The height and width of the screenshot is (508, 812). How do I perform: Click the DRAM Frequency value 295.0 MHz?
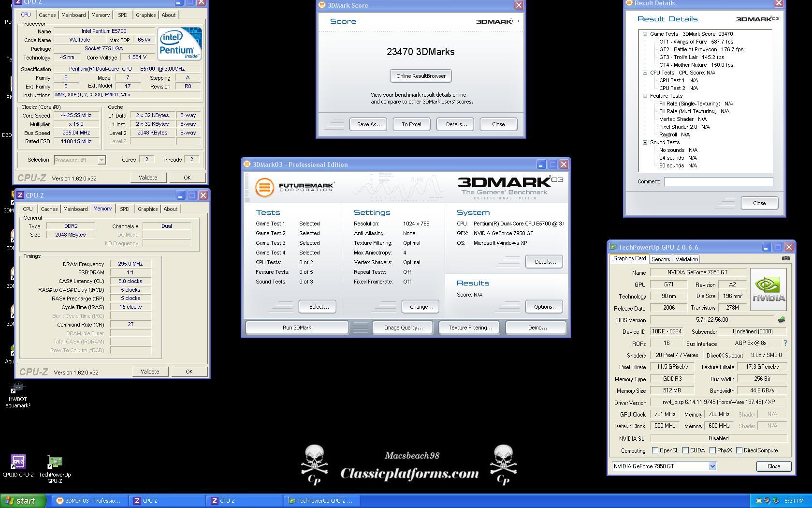[x=130, y=264]
